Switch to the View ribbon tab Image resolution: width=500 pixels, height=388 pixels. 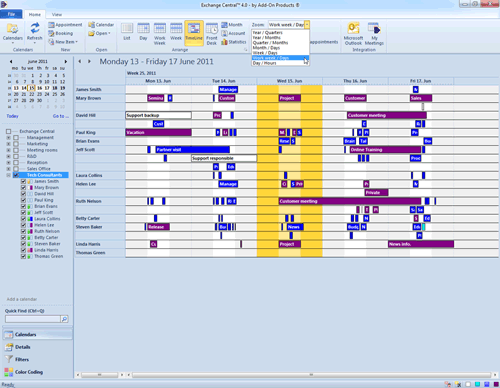click(57, 15)
